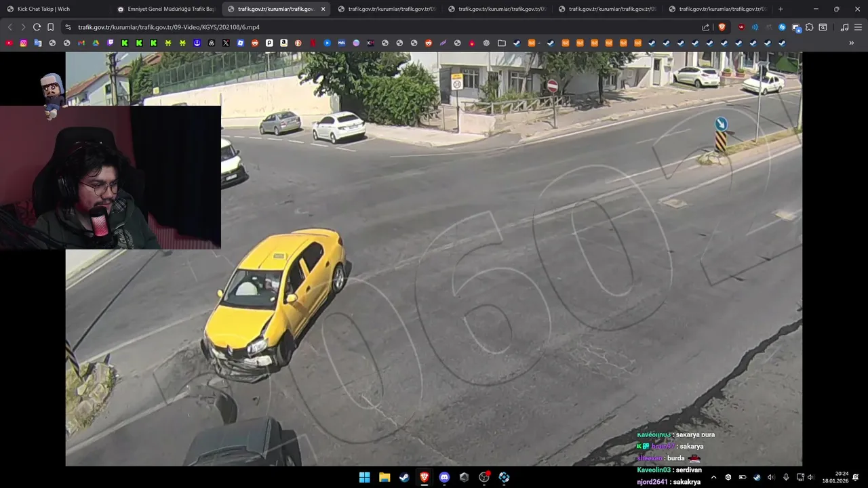Open Steam from taskbar
The image size is (868, 488).
click(x=404, y=477)
